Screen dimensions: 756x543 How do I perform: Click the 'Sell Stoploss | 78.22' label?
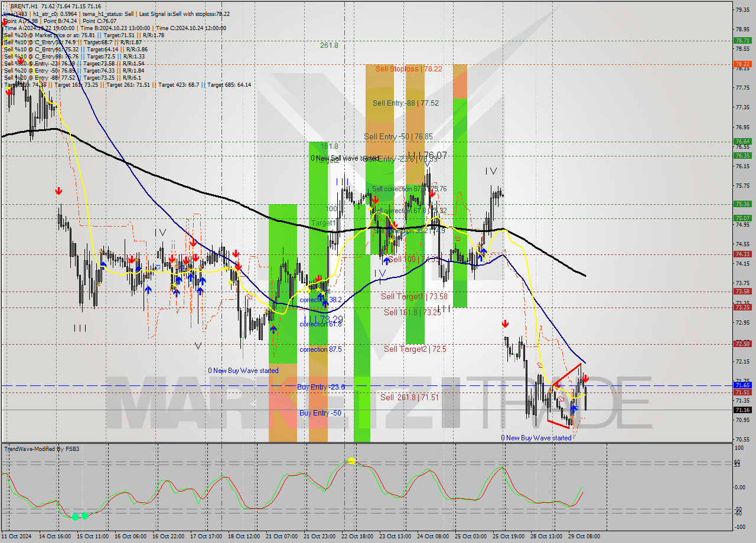point(408,69)
